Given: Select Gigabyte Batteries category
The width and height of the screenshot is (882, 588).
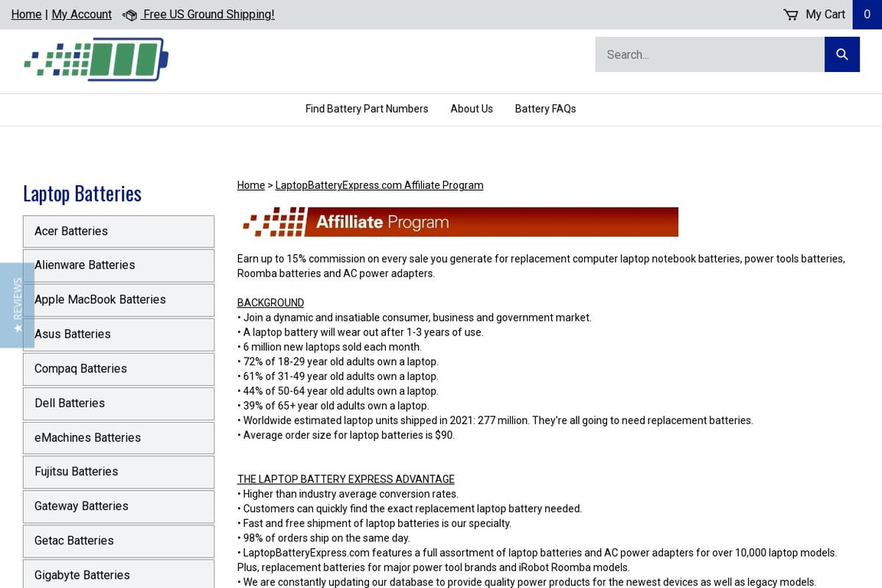Looking at the screenshot, I should tap(119, 574).
